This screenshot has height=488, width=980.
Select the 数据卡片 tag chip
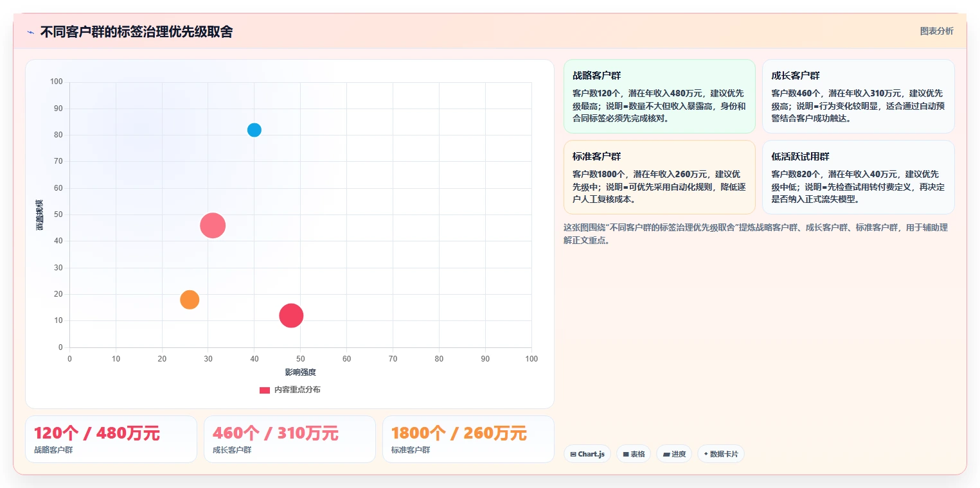pyautogui.click(x=721, y=454)
